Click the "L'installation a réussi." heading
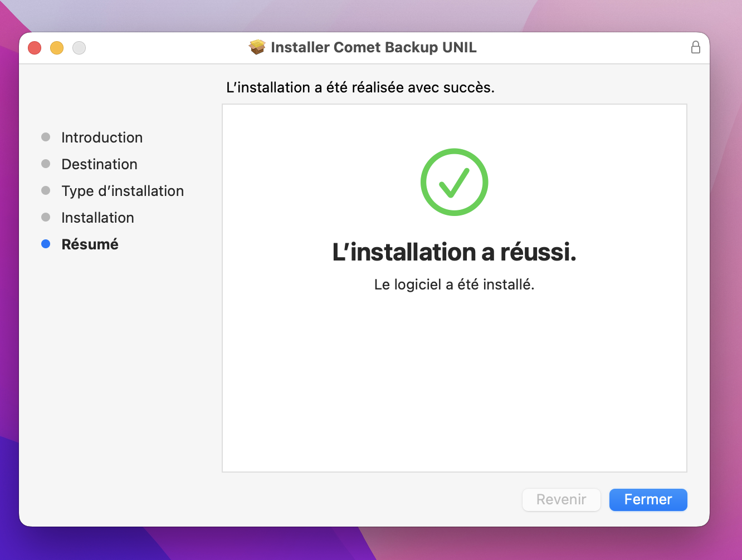742x560 pixels. click(x=454, y=252)
